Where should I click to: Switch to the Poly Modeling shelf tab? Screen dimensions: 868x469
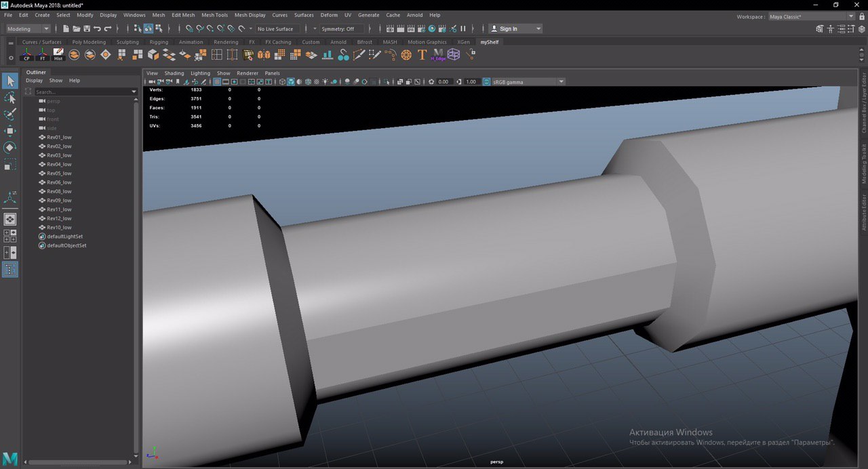click(x=89, y=42)
